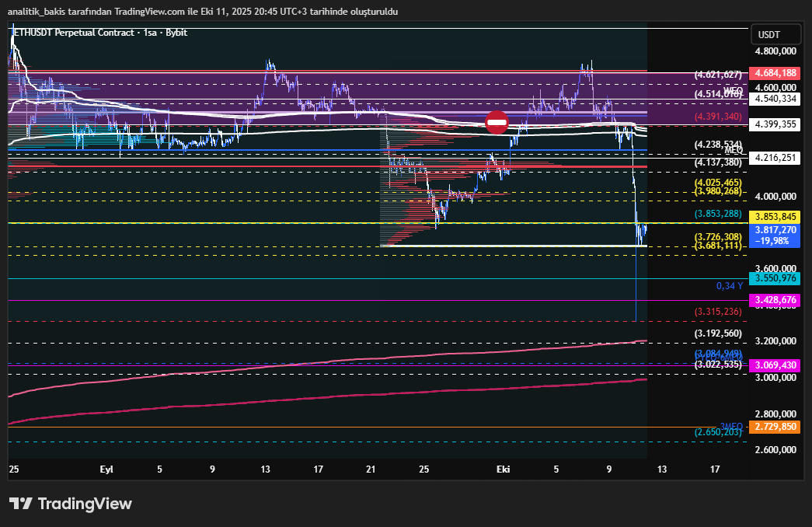Click the pink level marker 3.069,430
This screenshot has height=527, width=812.
click(x=774, y=364)
